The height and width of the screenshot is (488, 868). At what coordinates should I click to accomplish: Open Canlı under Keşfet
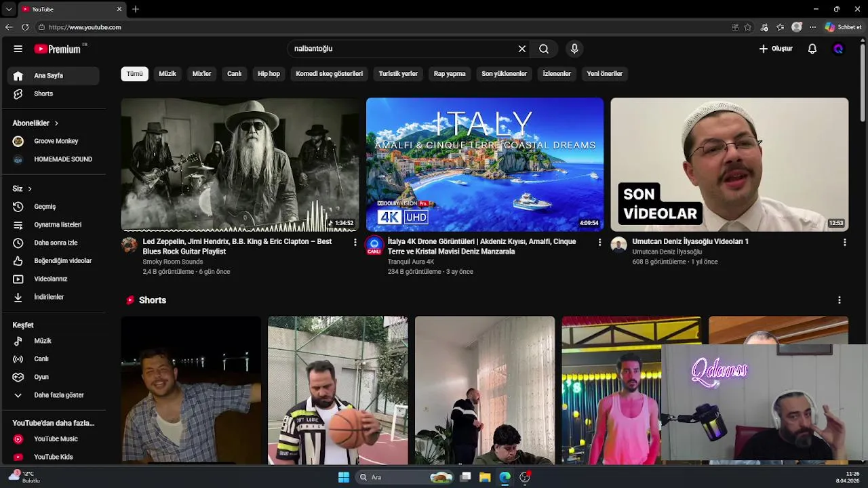click(x=54, y=359)
